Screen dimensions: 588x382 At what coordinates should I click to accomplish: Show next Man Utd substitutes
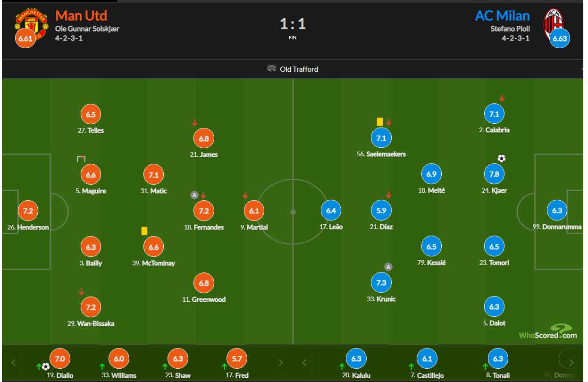pos(281,363)
